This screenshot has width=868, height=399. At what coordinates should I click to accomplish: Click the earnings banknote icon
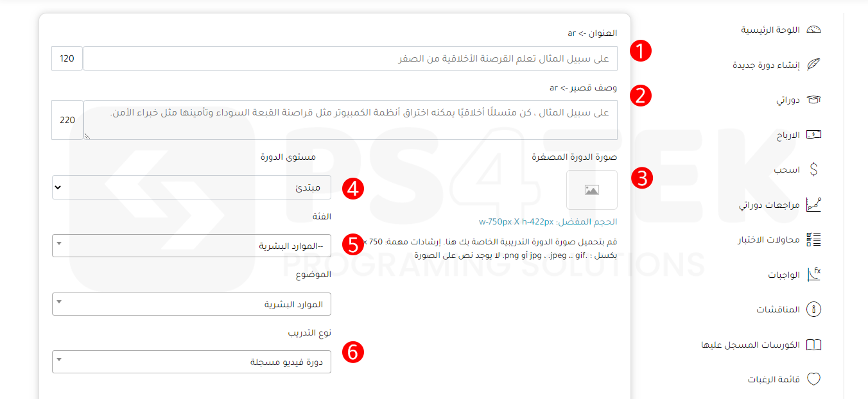(x=813, y=135)
